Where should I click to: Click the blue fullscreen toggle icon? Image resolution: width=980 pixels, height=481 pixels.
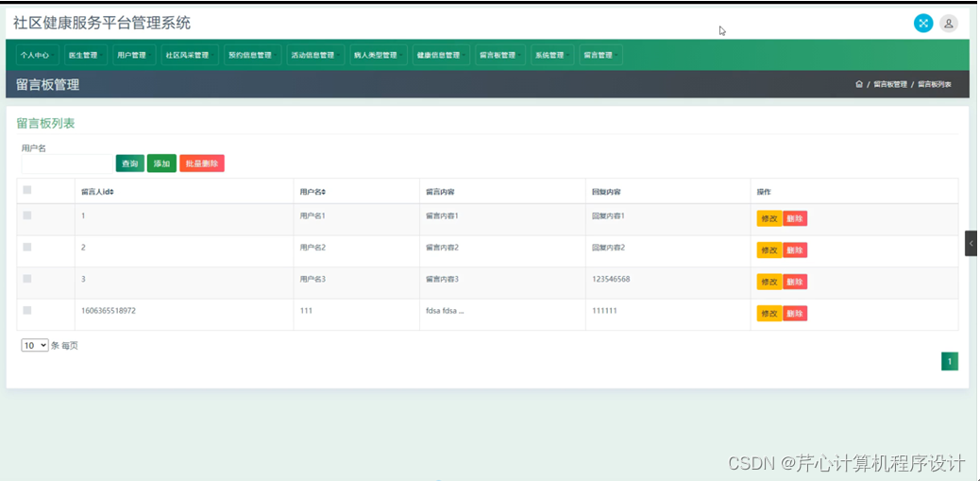[x=923, y=23]
